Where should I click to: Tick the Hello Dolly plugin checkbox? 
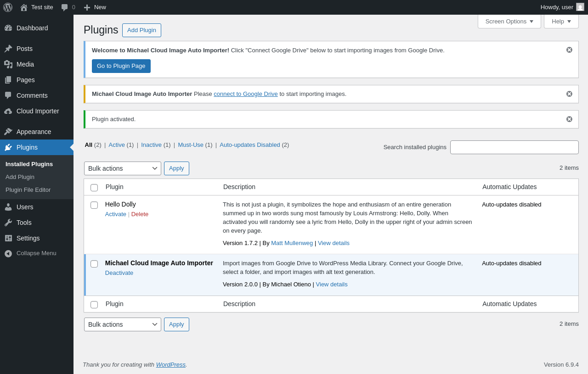(x=94, y=205)
